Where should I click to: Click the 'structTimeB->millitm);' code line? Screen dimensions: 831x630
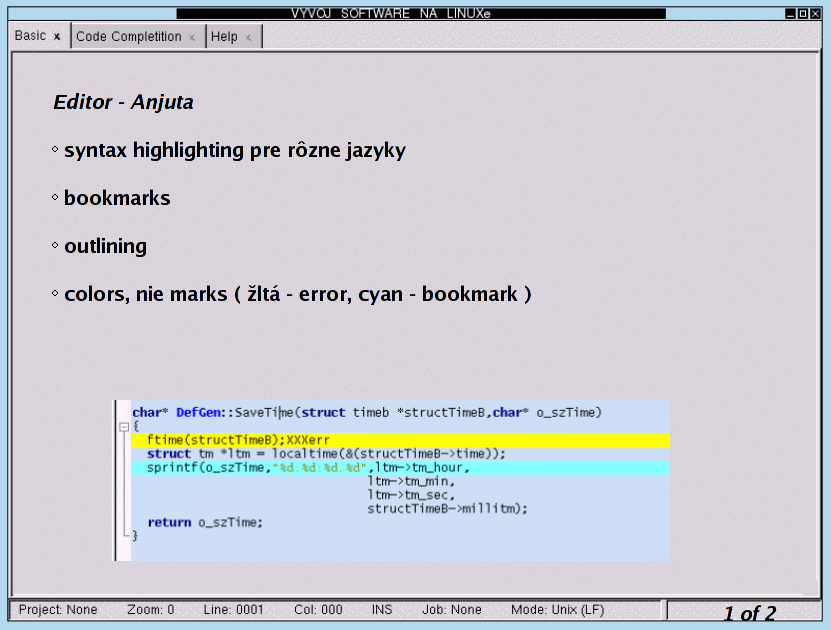(x=447, y=509)
